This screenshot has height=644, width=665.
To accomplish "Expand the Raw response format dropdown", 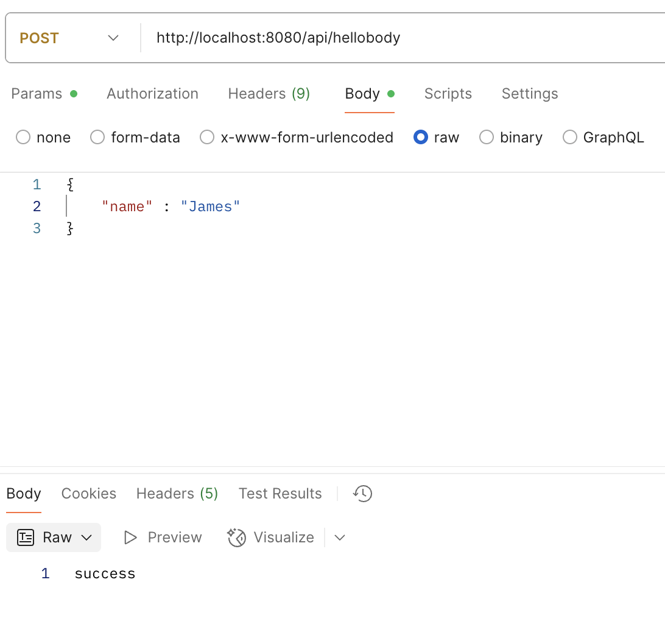I will [86, 537].
